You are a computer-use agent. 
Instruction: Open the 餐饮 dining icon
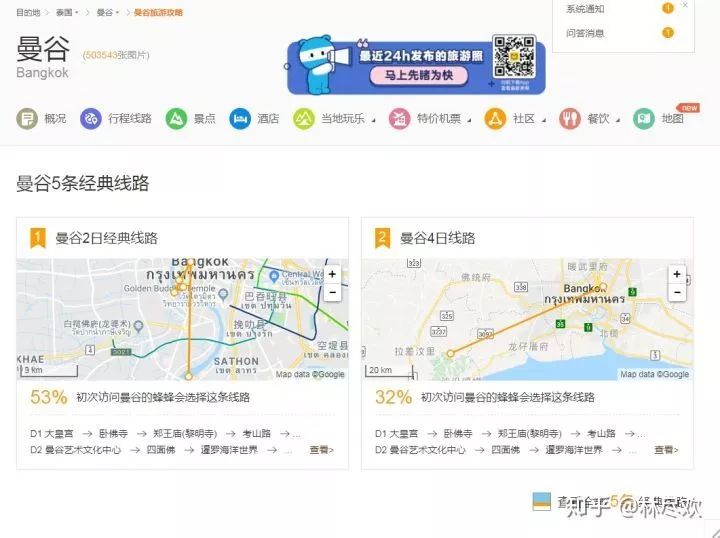tap(570, 119)
